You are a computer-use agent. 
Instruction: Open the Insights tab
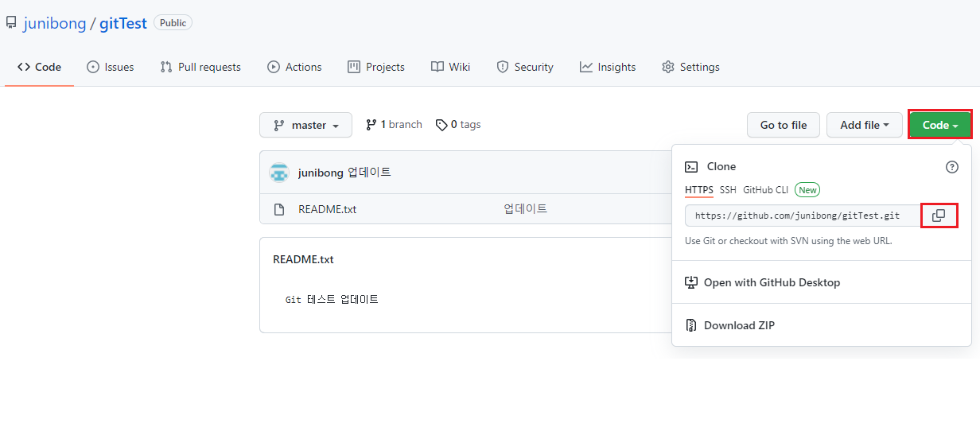(x=608, y=67)
